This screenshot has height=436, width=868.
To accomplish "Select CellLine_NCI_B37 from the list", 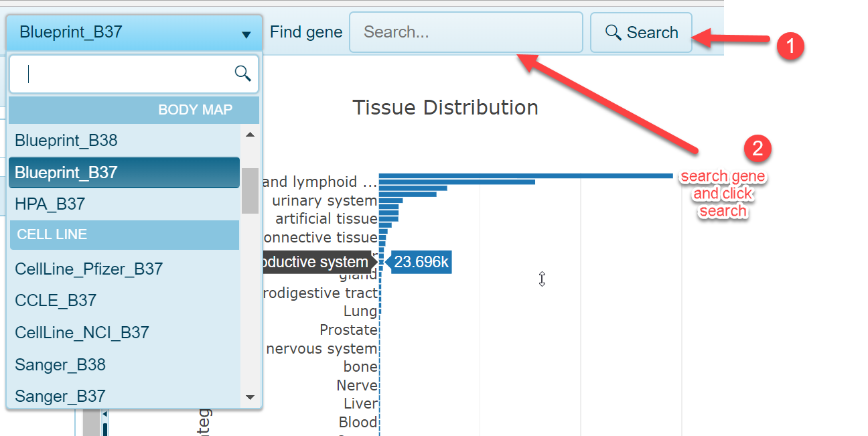I will pyautogui.click(x=81, y=332).
